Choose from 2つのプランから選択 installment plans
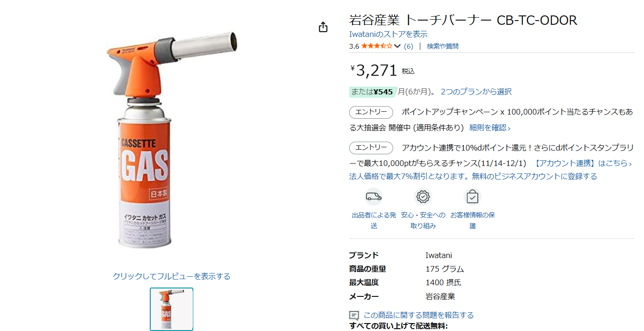Image resolution: width=644 pixels, height=331 pixels. (x=476, y=92)
